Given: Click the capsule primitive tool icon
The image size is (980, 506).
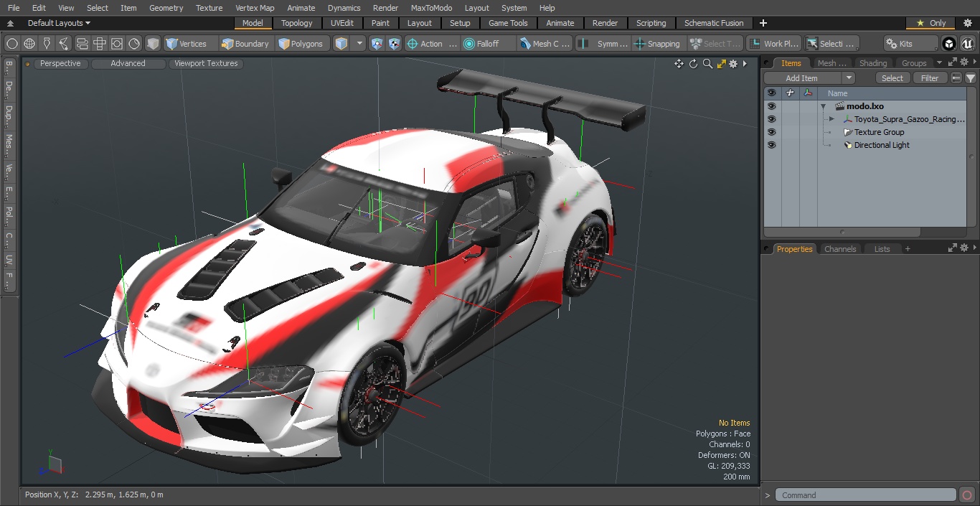Looking at the screenshot, I should click(82, 44).
